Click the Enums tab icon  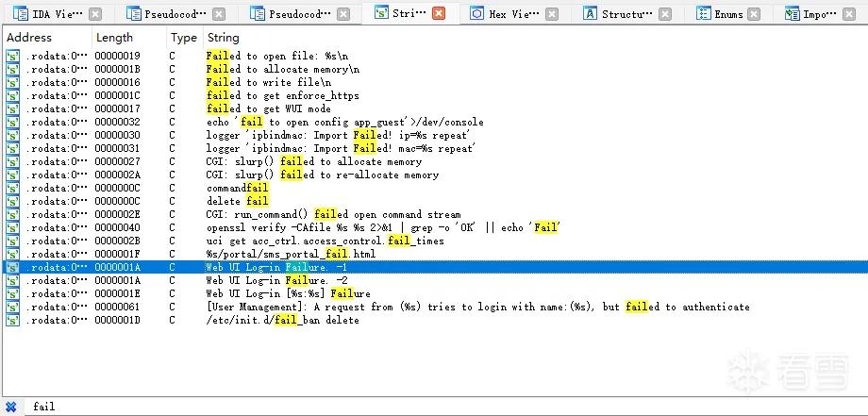tap(703, 14)
